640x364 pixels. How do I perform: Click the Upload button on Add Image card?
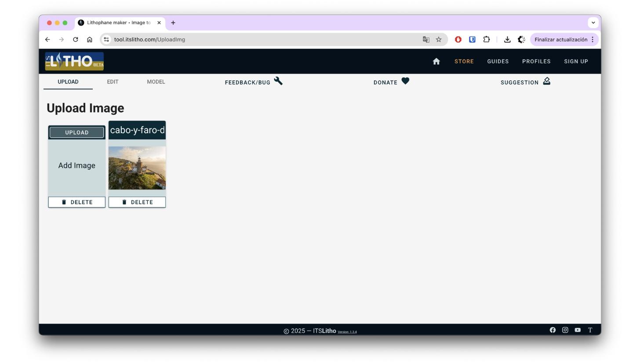pyautogui.click(x=77, y=132)
